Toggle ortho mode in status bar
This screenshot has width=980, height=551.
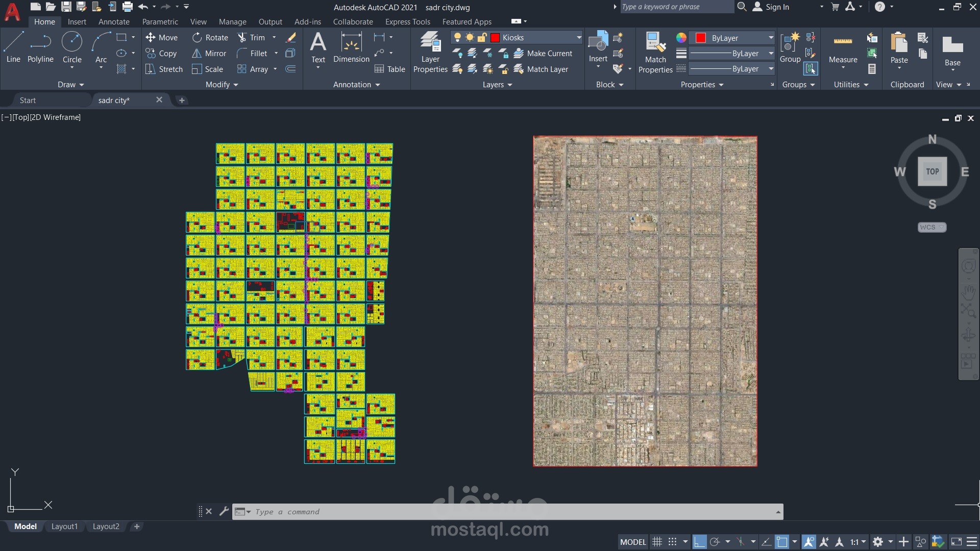point(699,542)
